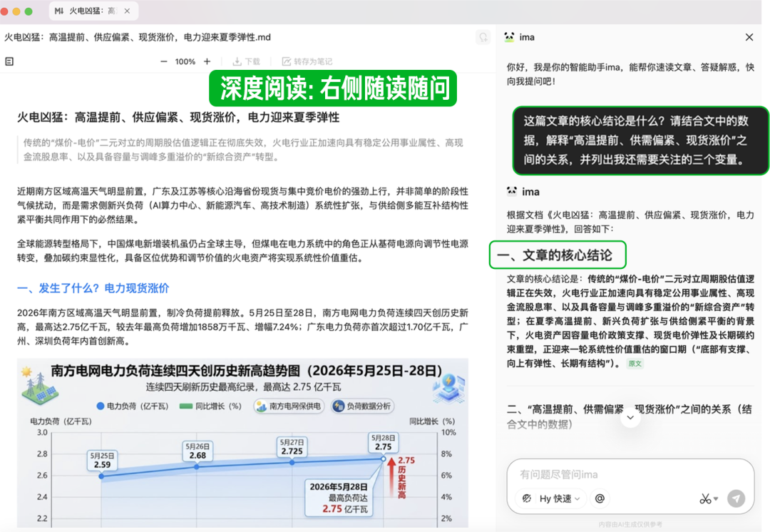Click the filename ending in 夏季弹性.md

pos(138,37)
